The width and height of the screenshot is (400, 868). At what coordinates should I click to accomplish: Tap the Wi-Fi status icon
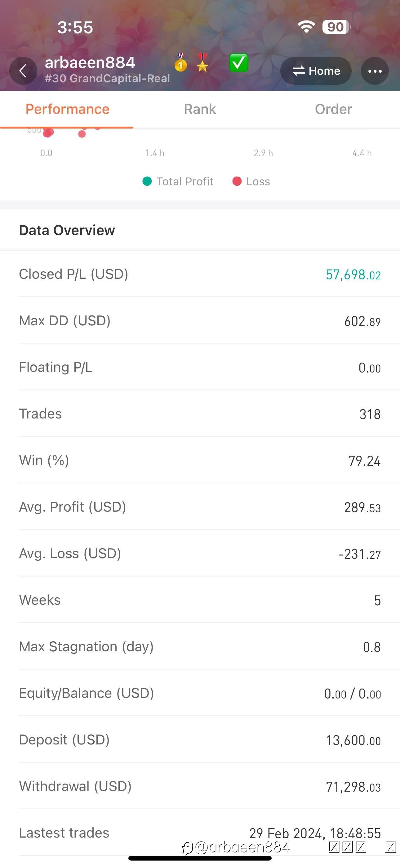click(306, 27)
